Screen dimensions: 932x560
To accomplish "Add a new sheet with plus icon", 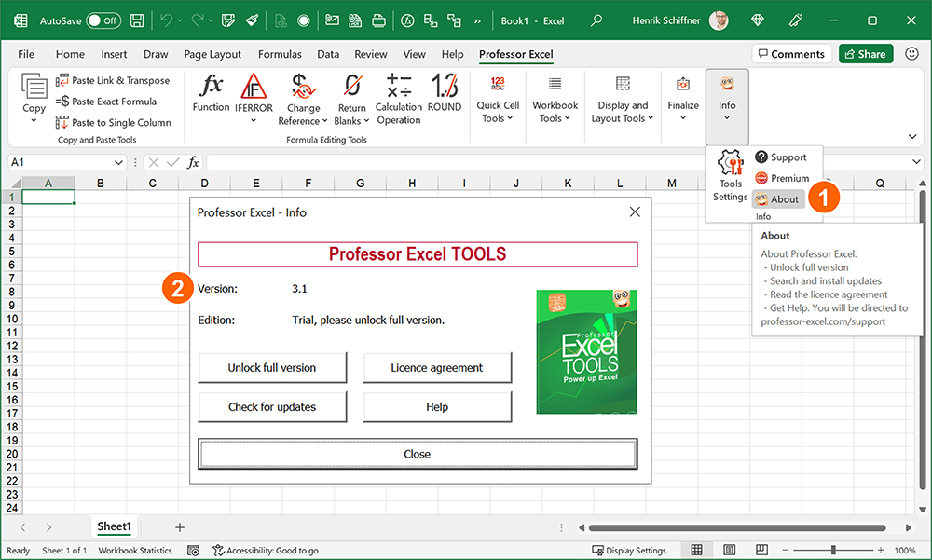I will (180, 527).
